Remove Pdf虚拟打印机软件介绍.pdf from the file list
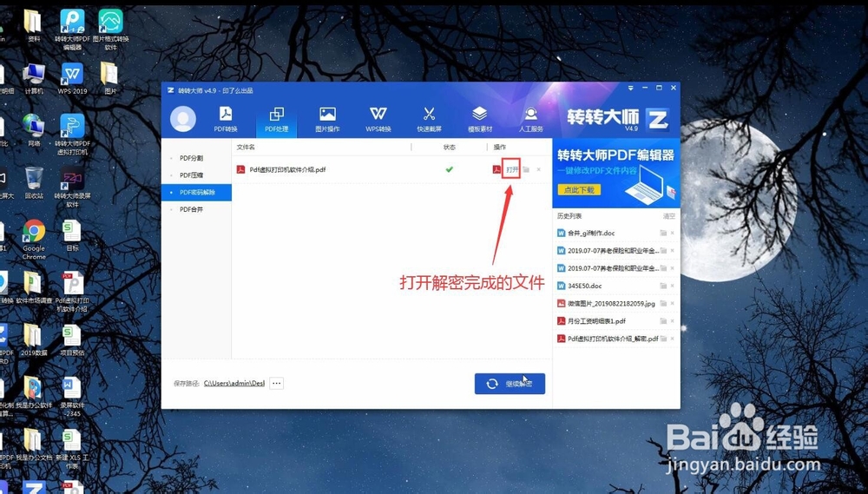This screenshot has height=494, width=868. [x=539, y=169]
